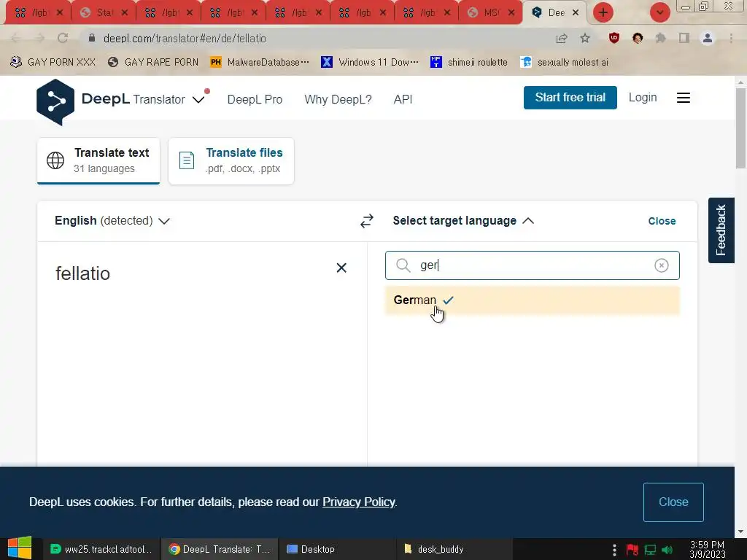Go forward in browser history

click(x=39, y=38)
